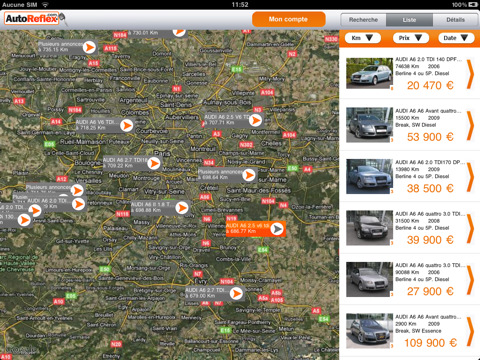Select car photo of 27 900 € Audi
This screenshot has width=480, height=360.
point(369,279)
